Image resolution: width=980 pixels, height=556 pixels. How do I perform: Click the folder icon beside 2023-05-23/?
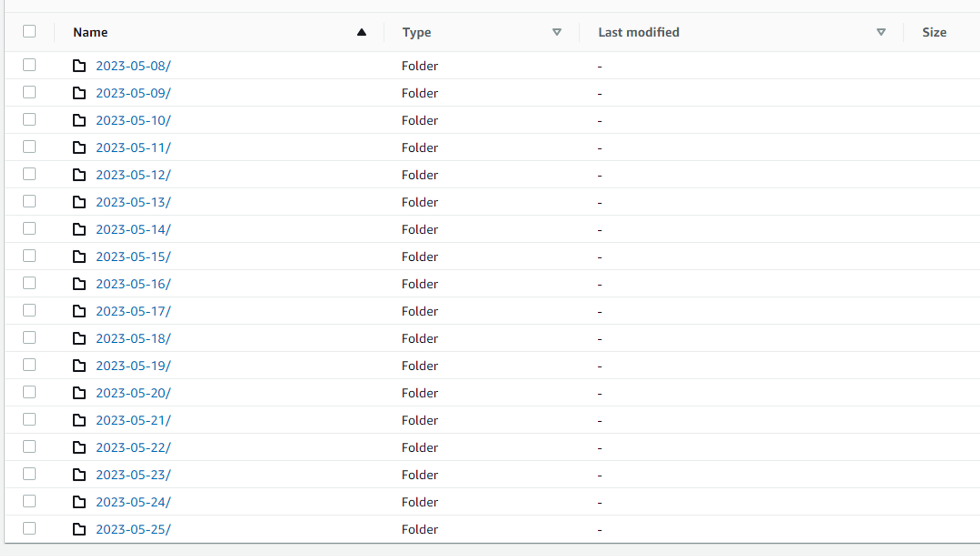point(79,475)
